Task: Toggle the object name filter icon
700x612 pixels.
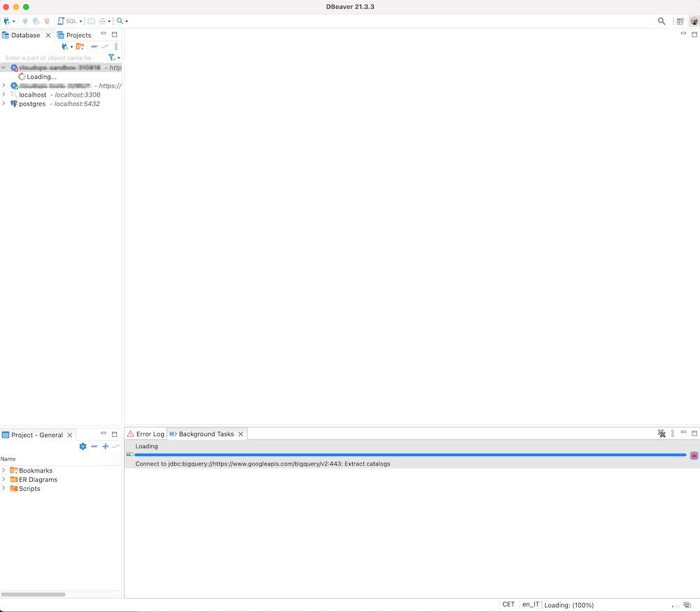Action: click(x=113, y=57)
